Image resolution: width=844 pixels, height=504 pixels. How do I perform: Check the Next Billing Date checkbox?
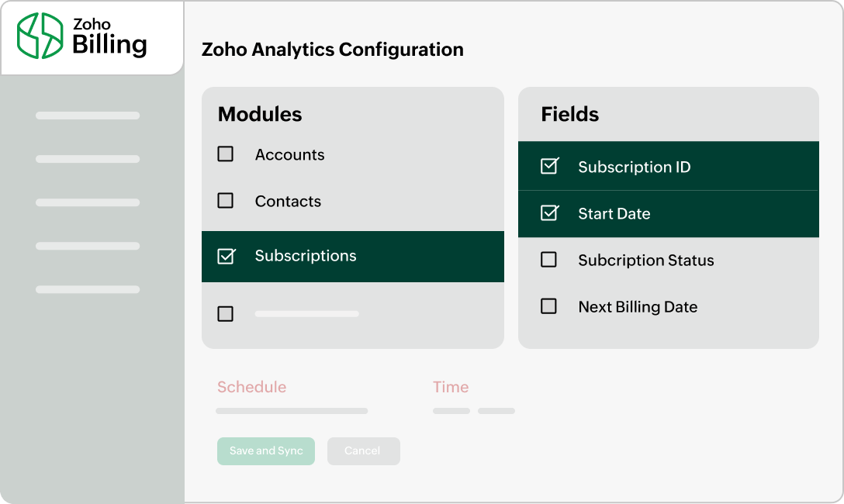[548, 306]
